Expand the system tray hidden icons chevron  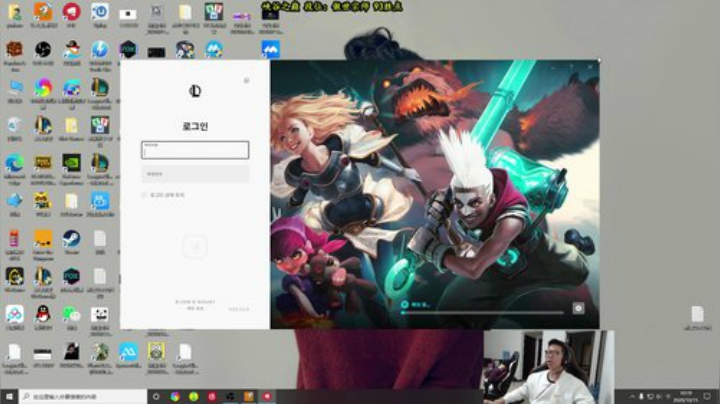[x=632, y=396]
